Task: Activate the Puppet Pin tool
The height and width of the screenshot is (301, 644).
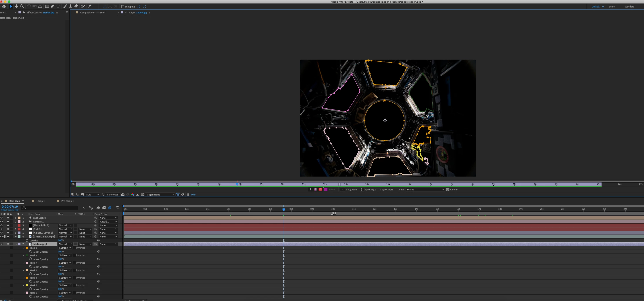Action: [90, 6]
